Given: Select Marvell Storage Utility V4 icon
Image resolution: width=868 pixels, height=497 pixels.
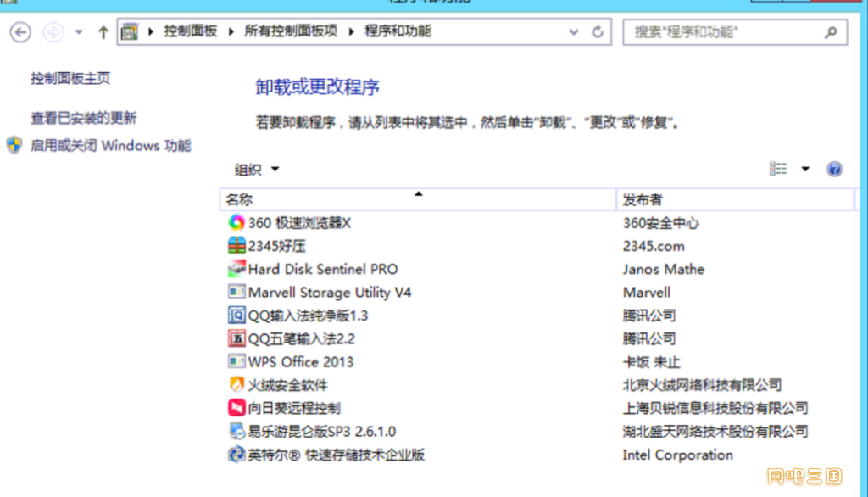Looking at the screenshot, I should pos(236,292).
